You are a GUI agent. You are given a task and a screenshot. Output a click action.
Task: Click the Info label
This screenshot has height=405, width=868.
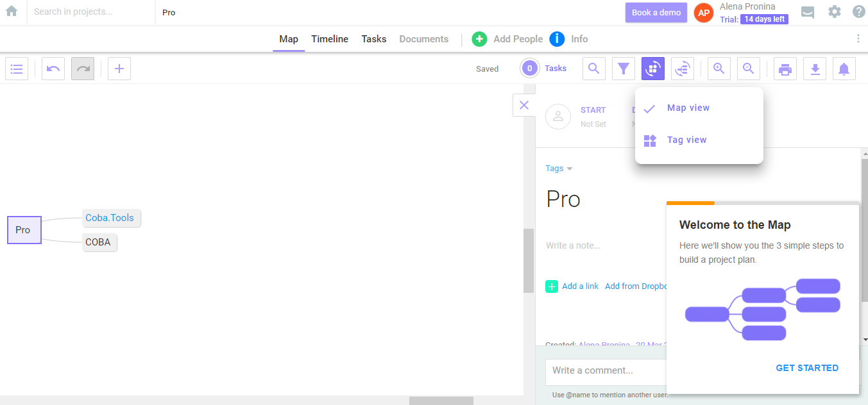579,39
